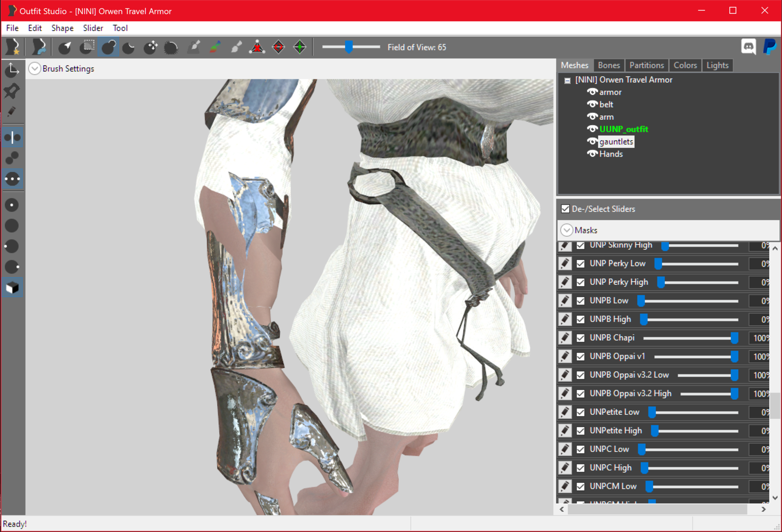Click the New Project toolbar icon
This screenshot has width=782, height=532.
coord(13,47)
